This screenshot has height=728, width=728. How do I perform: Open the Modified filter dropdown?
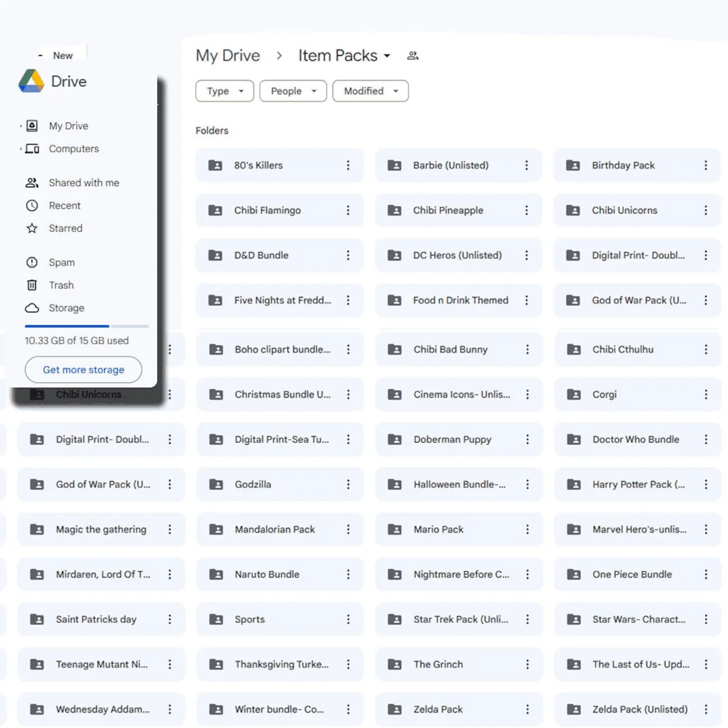tap(370, 91)
